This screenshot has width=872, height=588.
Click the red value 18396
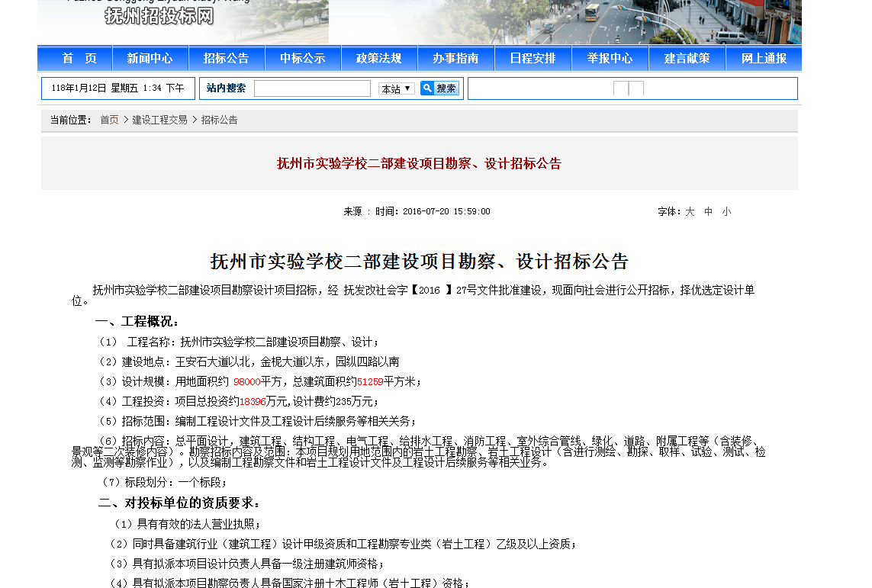click(x=253, y=402)
